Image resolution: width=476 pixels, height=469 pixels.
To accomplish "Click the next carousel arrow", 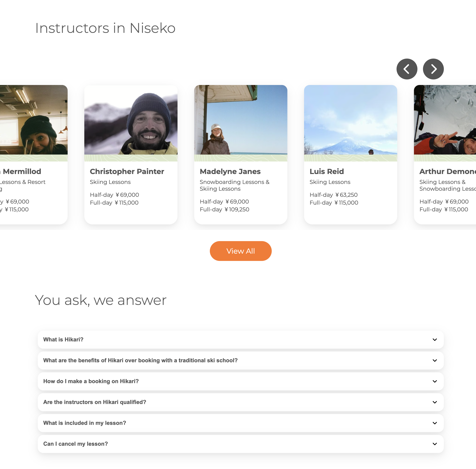I will pyautogui.click(x=433, y=69).
